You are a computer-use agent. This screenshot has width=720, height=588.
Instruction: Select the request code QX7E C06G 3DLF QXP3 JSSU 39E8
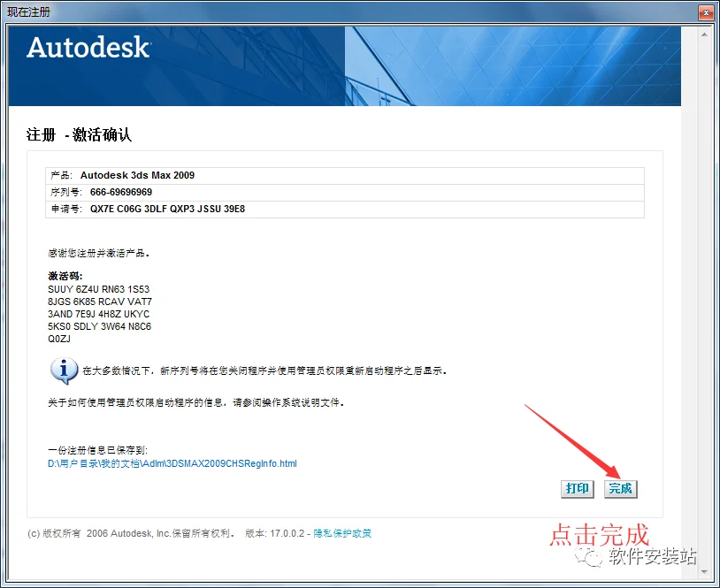(x=167, y=209)
